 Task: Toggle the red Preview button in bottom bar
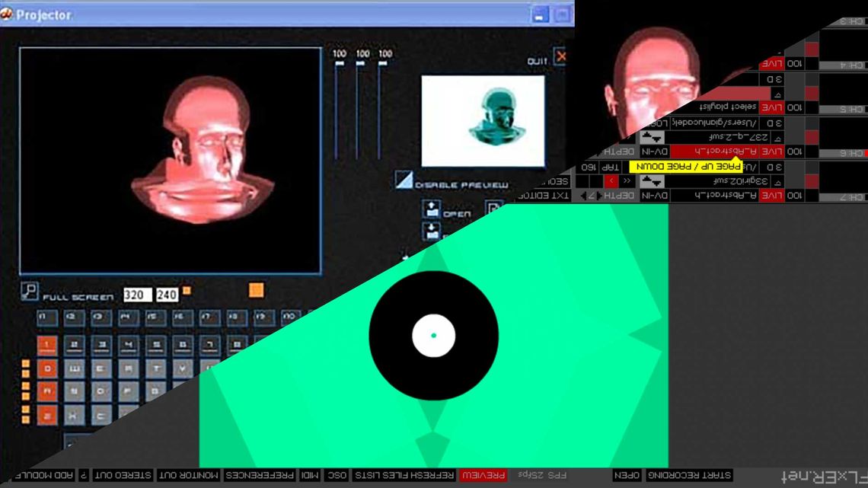(483, 475)
